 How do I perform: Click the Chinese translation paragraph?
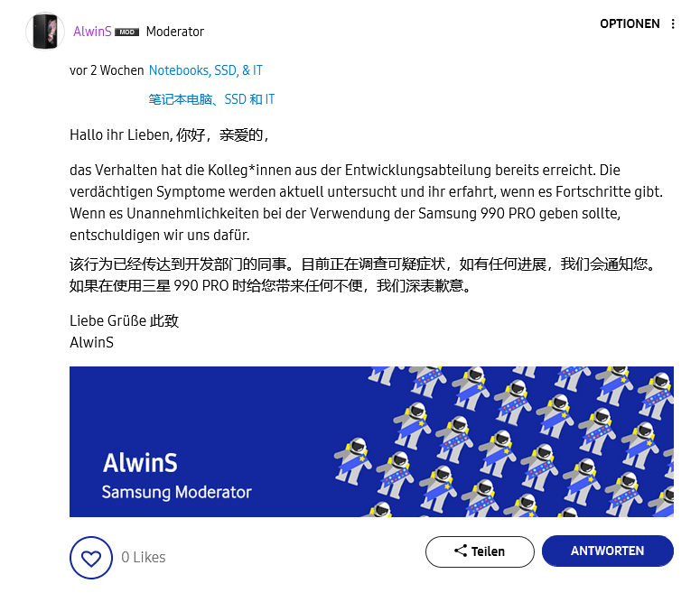point(363,275)
